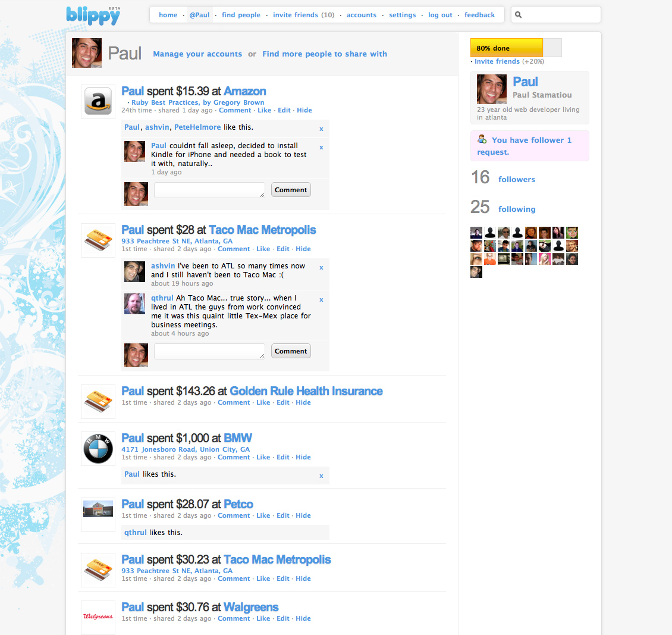Screen dimensions: 672x635
Task: Click the credit card icon beside $28 Taco Mac
Action: click(x=98, y=240)
